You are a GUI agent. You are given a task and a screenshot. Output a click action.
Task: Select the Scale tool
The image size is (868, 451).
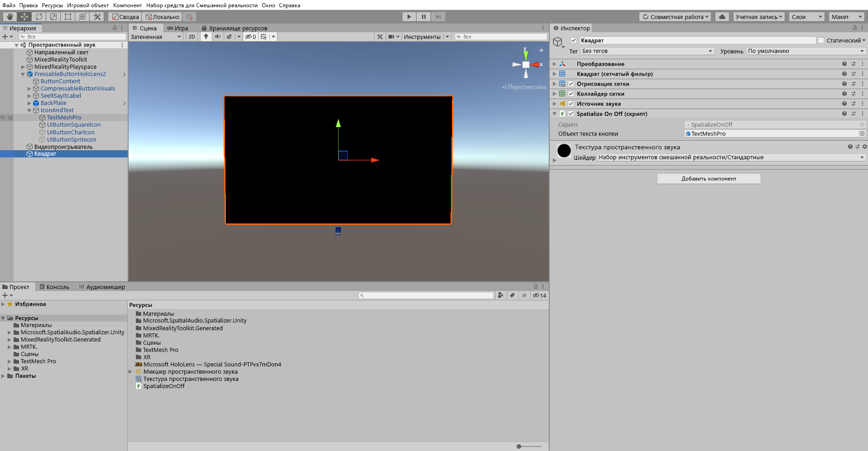(53, 17)
